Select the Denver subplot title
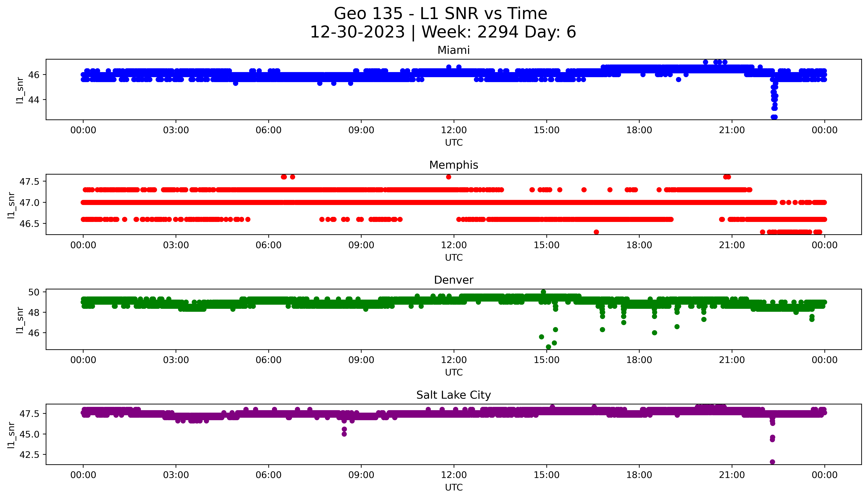This screenshot has width=868, height=499. pos(454,280)
